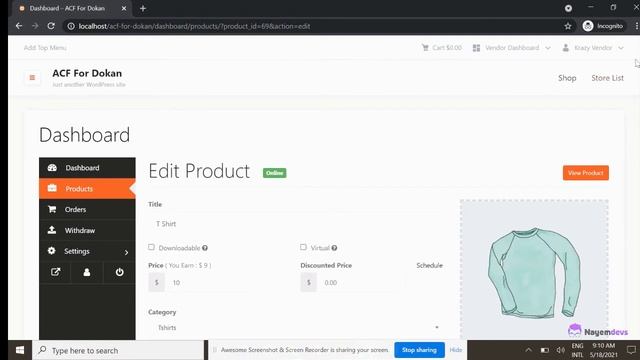Screen dimensions: 640x360
Task: Hide the screen sharing notification bar
Action: tap(456, 350)
